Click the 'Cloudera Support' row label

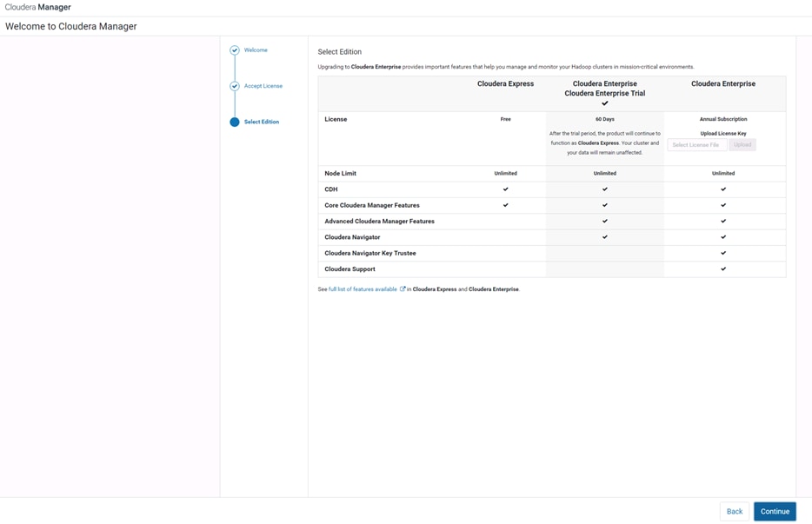(x=350, y=269)
